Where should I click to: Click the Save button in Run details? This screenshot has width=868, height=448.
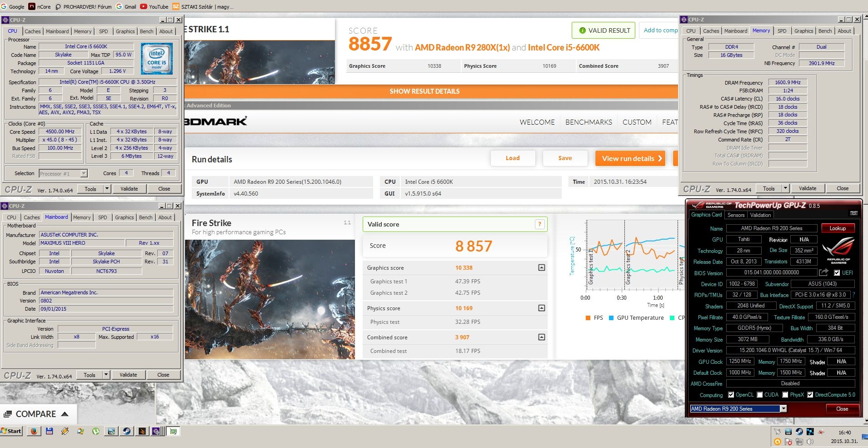[565, 158]
